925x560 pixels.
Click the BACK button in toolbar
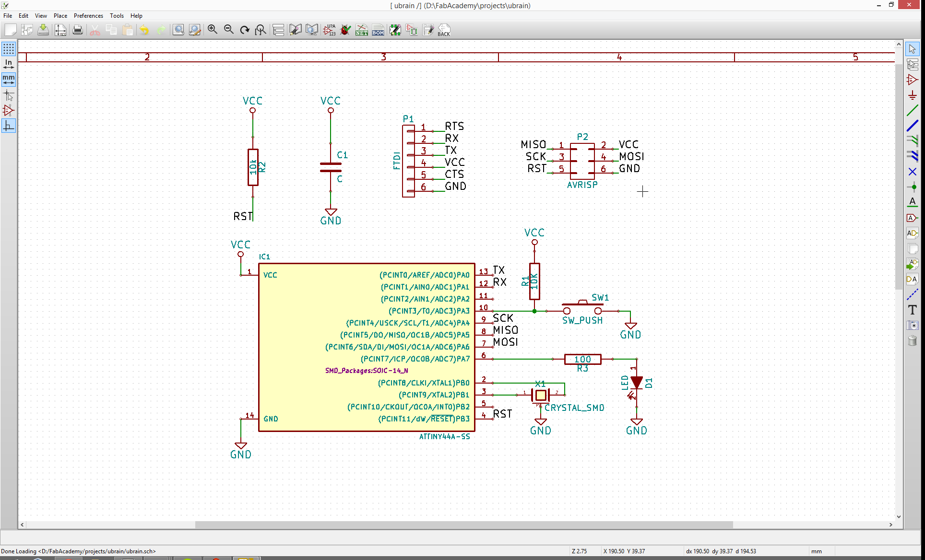(444, 30)
